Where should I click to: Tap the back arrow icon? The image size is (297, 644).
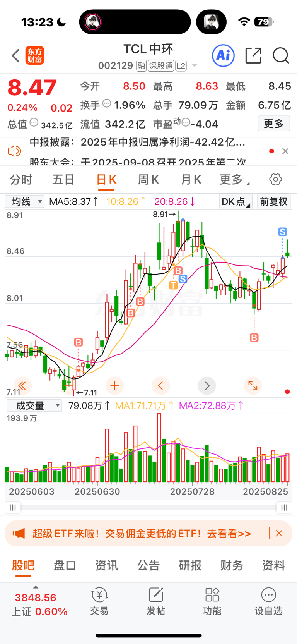(15, 56)
